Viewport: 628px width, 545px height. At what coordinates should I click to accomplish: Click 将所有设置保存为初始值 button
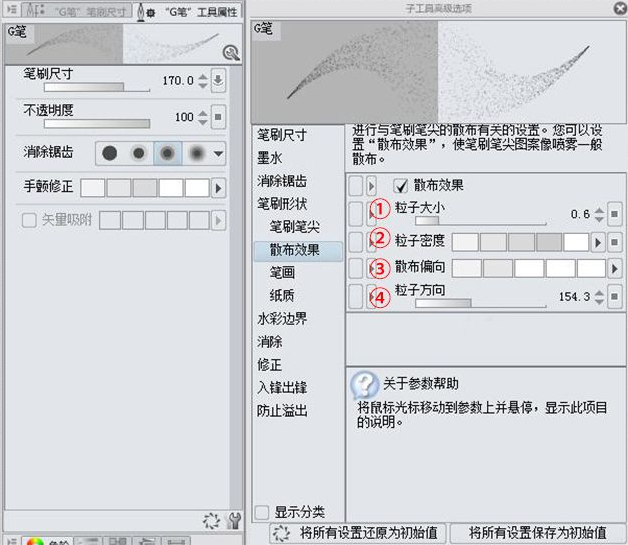pos(537,533)
